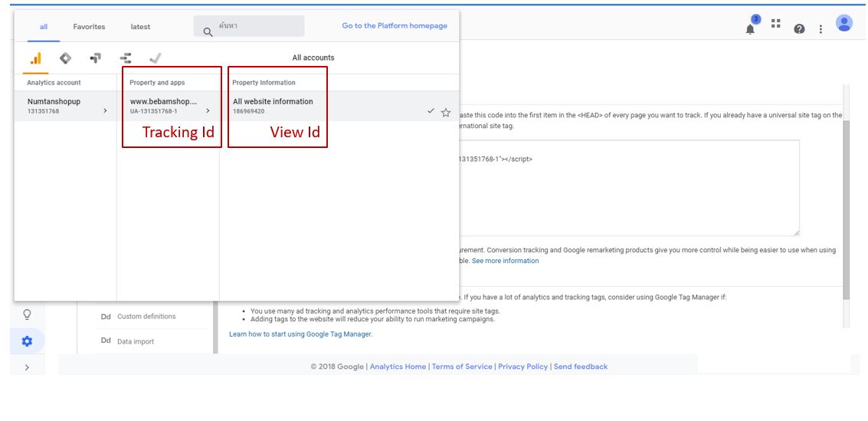Click the account search input field
Viewport: 868px width, 421px height.
pos(248,26)
